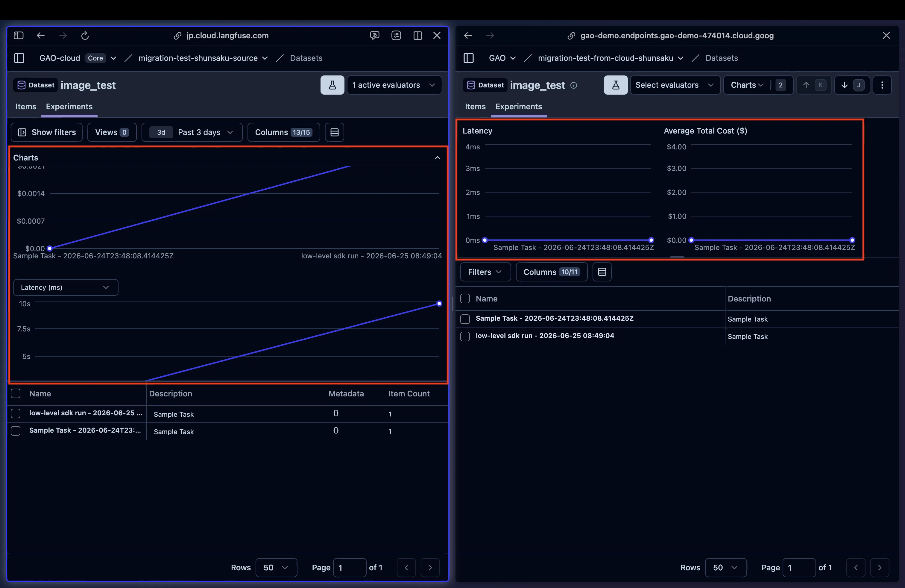This screenshot has height=588, width=905.
Task: Open the Past 3 days time range dropdown
Action: (192, 132)
